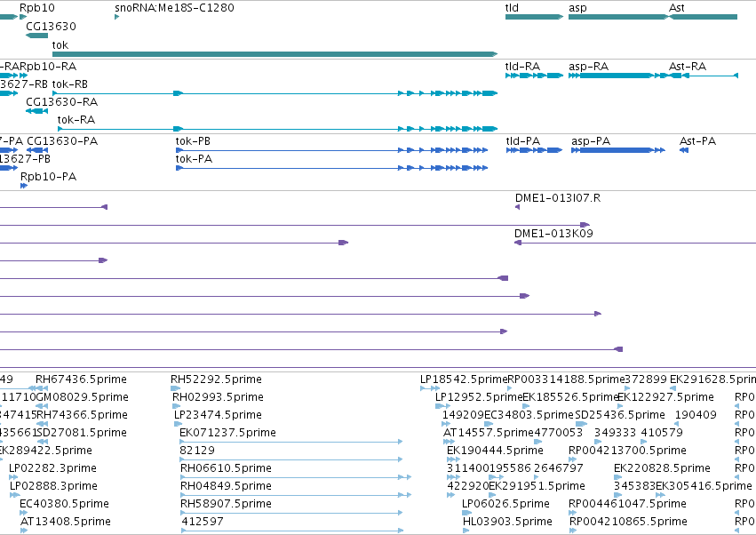Image resolution: width=756 pixels, height=535 pixels.
Task: Click the EK071237.5prime EST label
Action: [227, 432]
